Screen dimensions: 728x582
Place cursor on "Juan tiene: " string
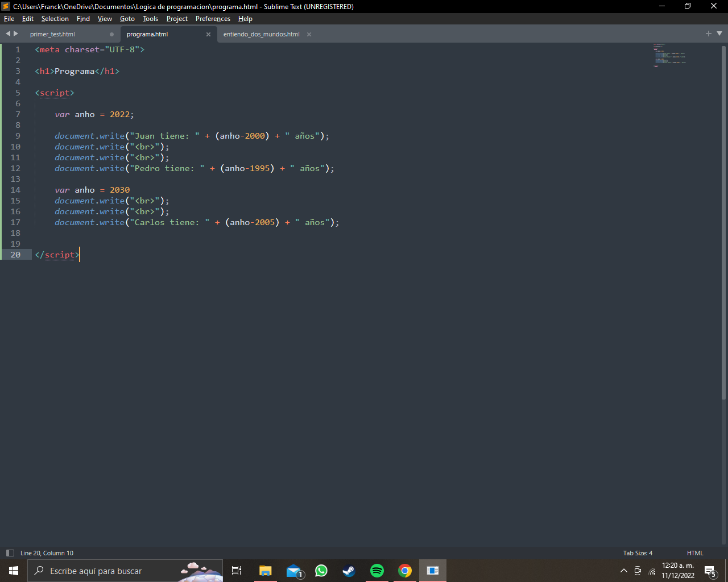pos(165,136)
